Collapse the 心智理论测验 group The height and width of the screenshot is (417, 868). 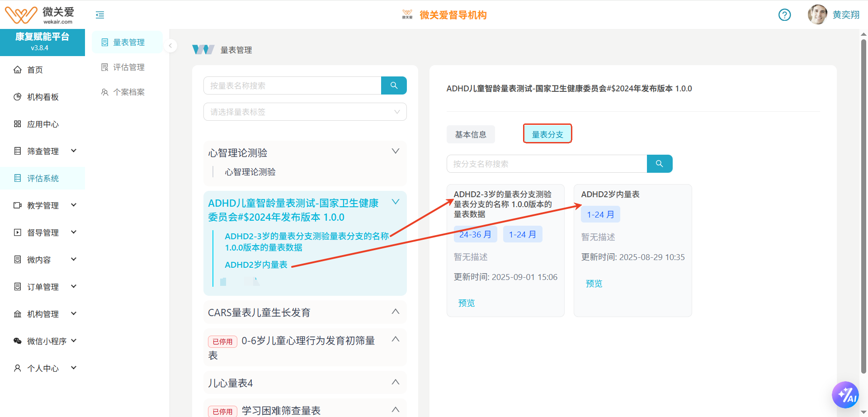(x=395, y=152)
